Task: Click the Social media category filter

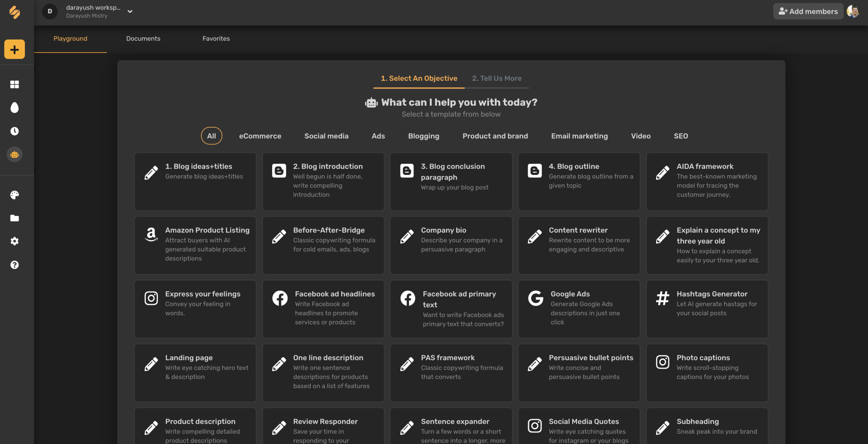Action: (x=326, y=136)
